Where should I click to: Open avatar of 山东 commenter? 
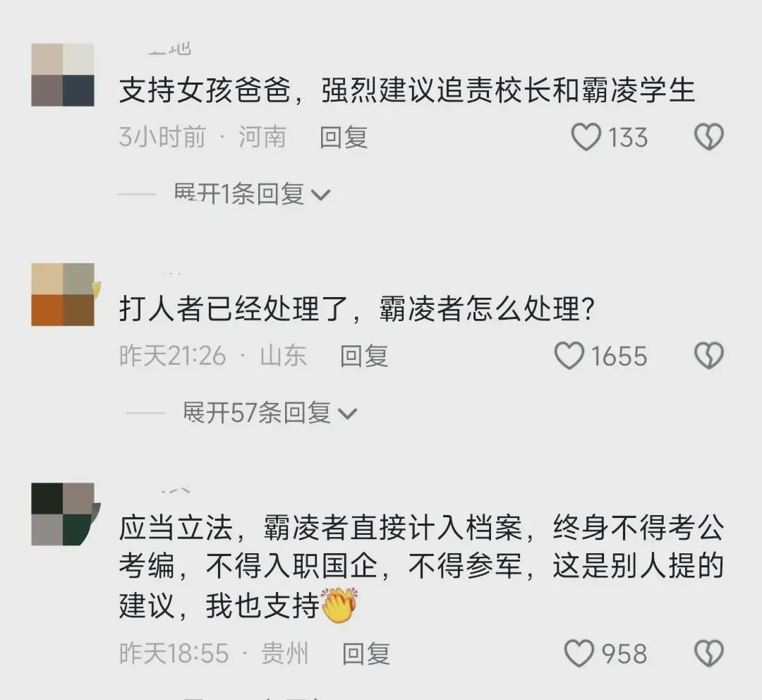[63, 294]
